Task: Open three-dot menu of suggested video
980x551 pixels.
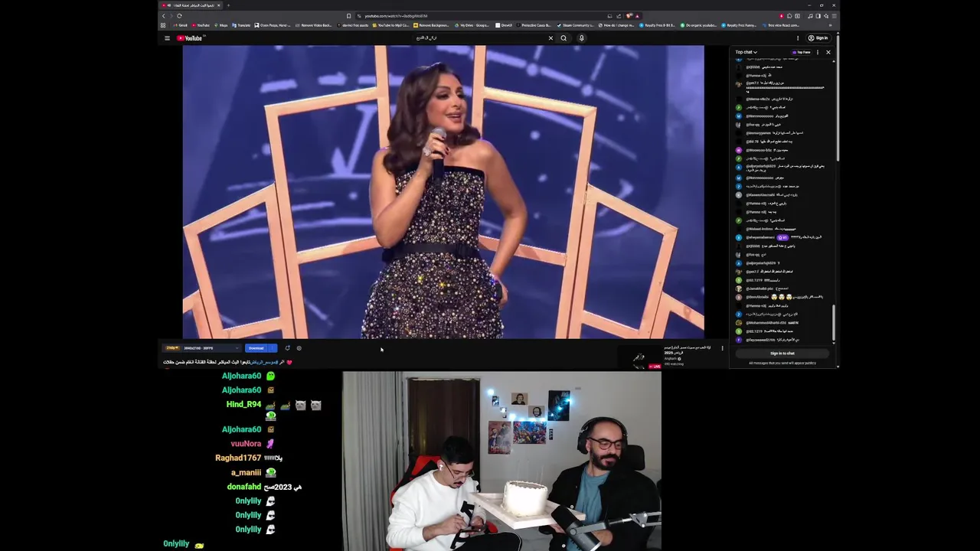Action: 722,349
